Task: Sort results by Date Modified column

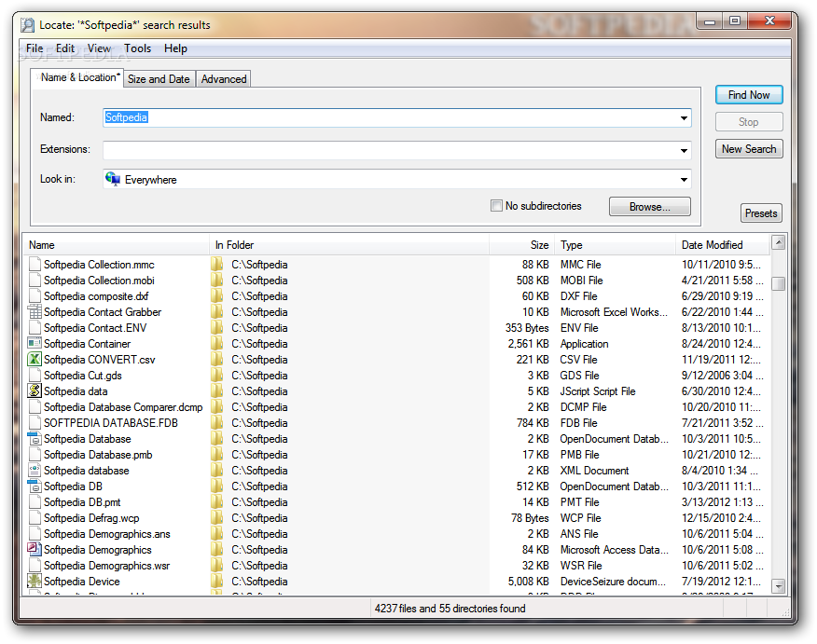Action: pos(722,245)
